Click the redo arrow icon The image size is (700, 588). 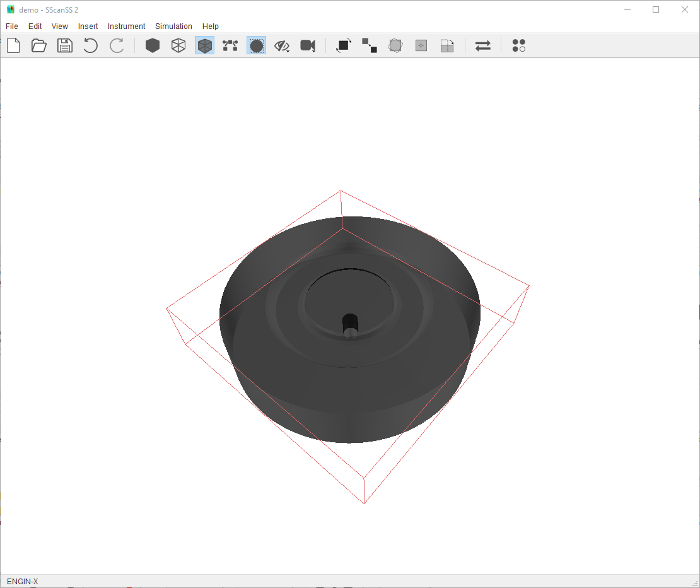tap(117, 45)
